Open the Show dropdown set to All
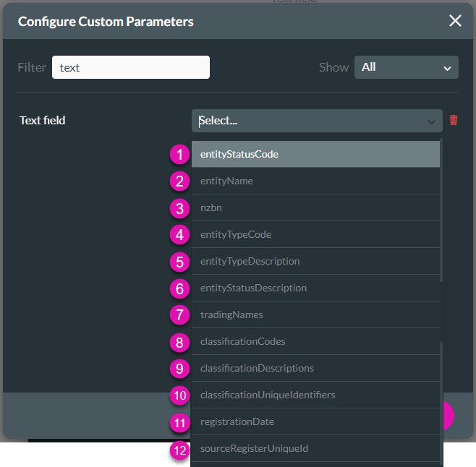The width and height of the screenshot is (476, 467). point(406,67)
